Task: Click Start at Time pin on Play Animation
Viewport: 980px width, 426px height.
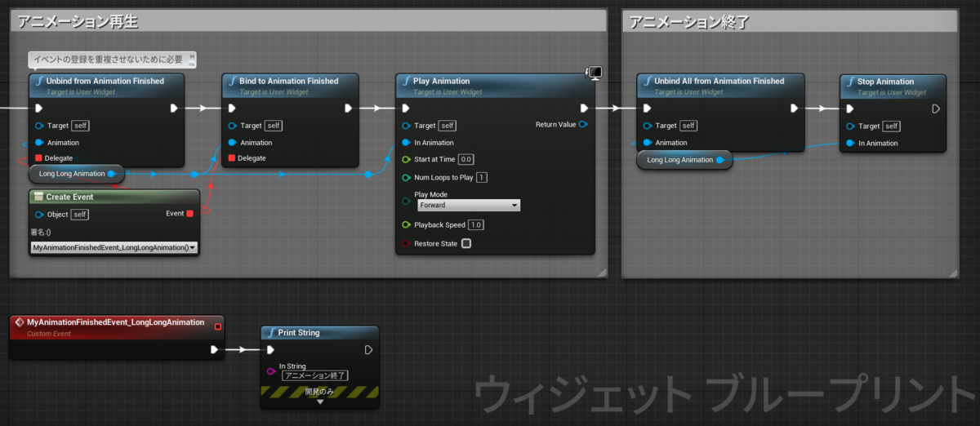Action: tap(406, 159)
